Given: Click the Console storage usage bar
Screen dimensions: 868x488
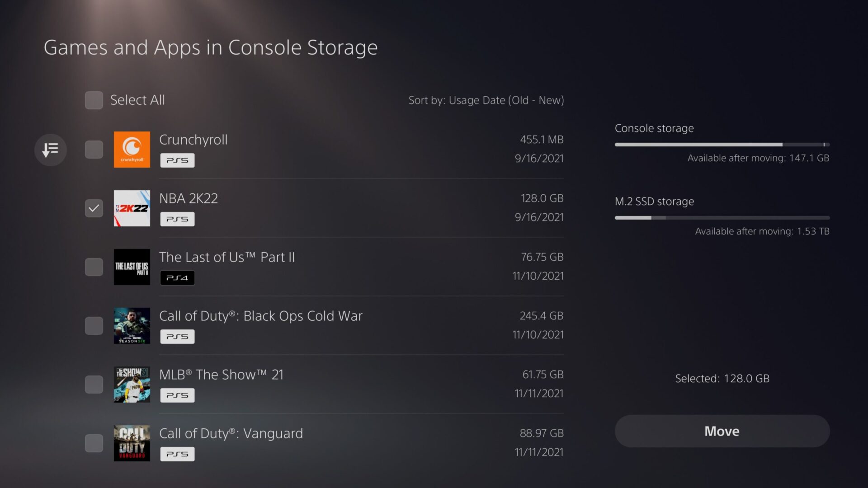Looking at the screenshot, I should pos(722,145).
